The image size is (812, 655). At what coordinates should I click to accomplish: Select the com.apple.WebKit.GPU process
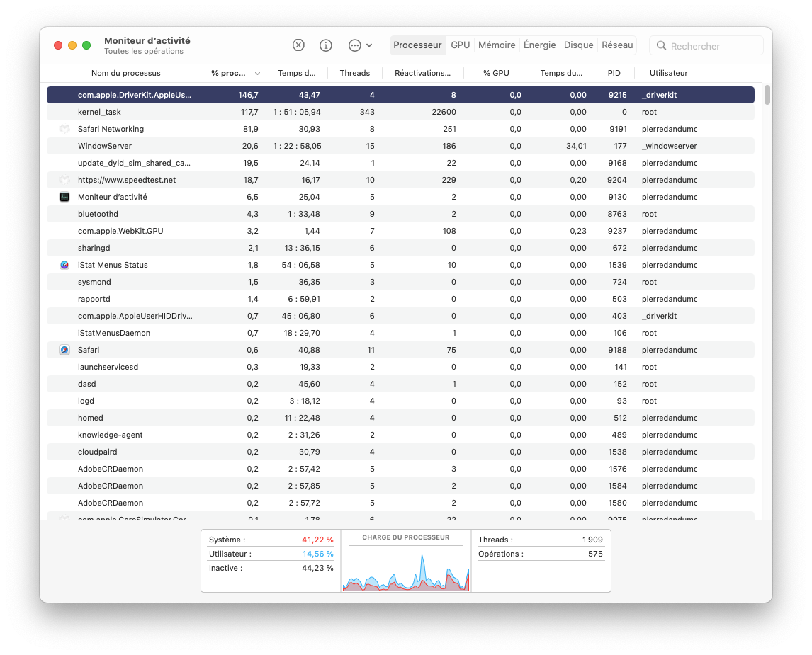[400, 232]
